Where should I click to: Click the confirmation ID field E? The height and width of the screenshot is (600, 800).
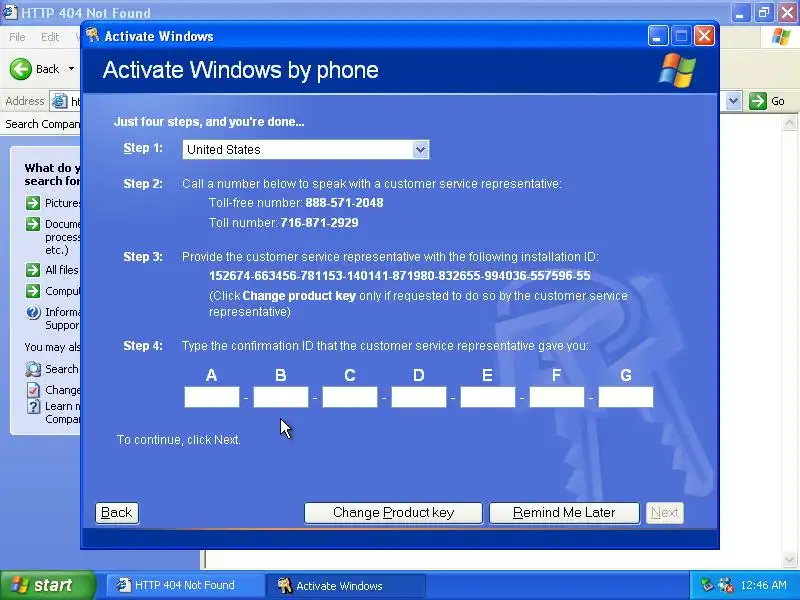pyautogui.click(x=488, y=397)
